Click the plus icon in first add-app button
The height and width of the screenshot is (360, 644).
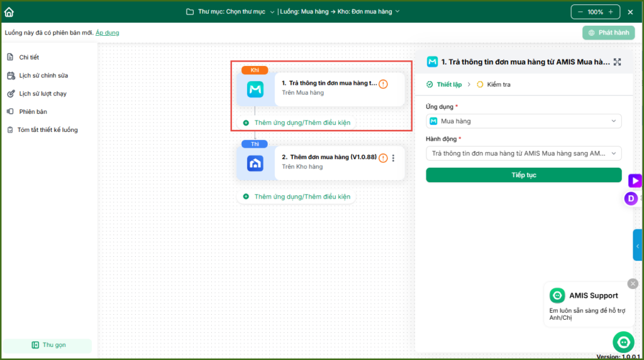(246, 123)
